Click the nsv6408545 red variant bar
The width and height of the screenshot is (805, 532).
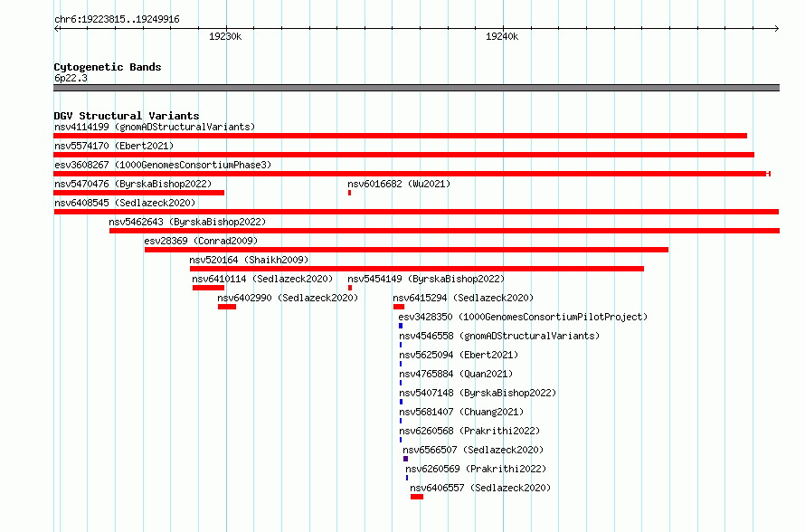point(416,212)
